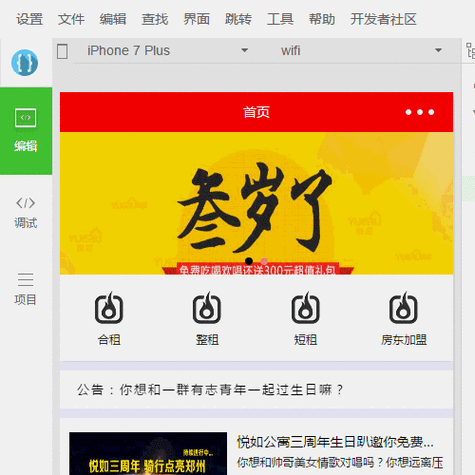Screen dimensions: 475x475
Task: Select the first black carousel indicator dot
Action: point(249,261)
